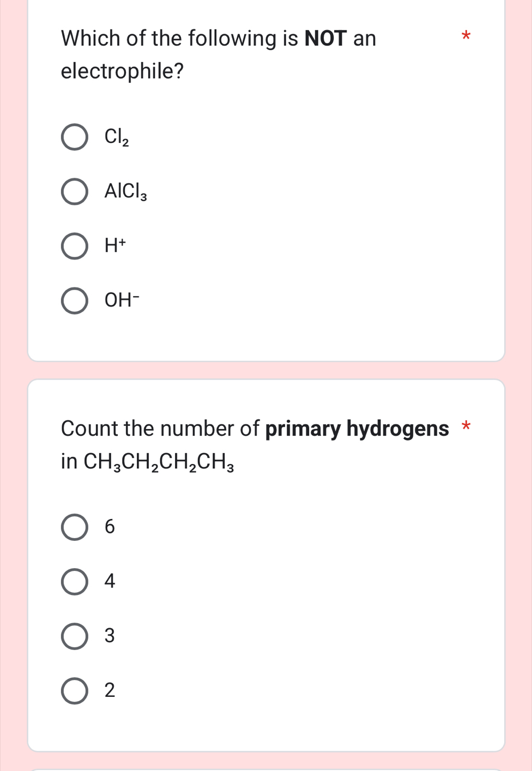This screenshot has width=532, height=771.
Task: Click the AlCl₃ option label text
Action: [126, 191]
